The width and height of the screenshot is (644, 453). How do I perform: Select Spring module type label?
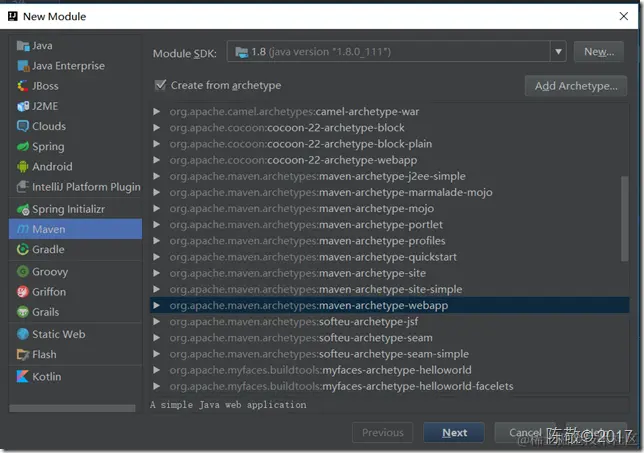(x=48, y=147)
